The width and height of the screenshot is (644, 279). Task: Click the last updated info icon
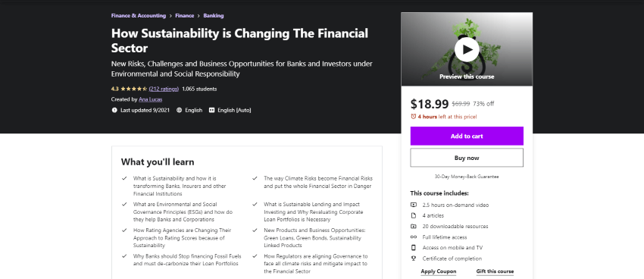[x=114, y=110]
